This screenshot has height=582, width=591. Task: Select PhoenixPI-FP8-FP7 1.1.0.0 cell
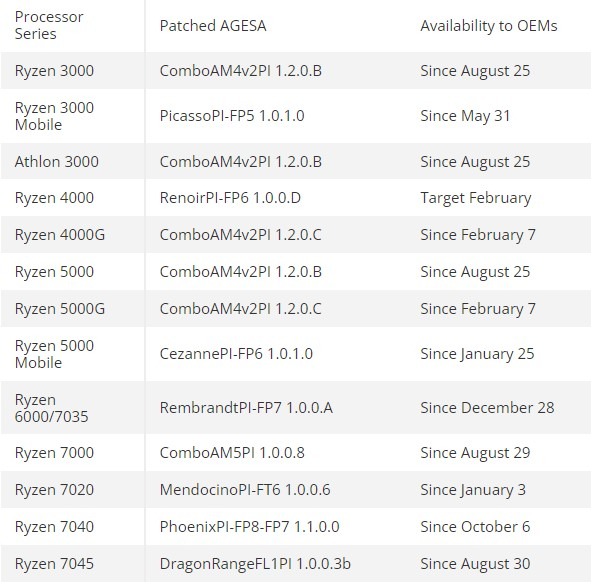tap(250, 526)
